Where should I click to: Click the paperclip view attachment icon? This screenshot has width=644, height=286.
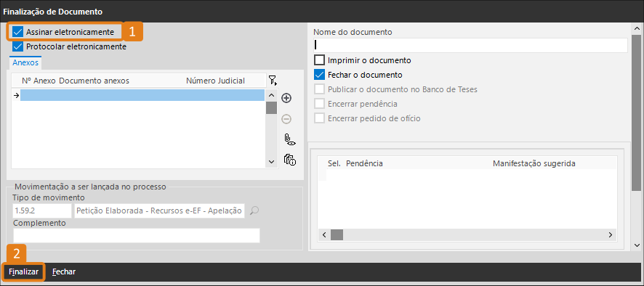point(290,139)
